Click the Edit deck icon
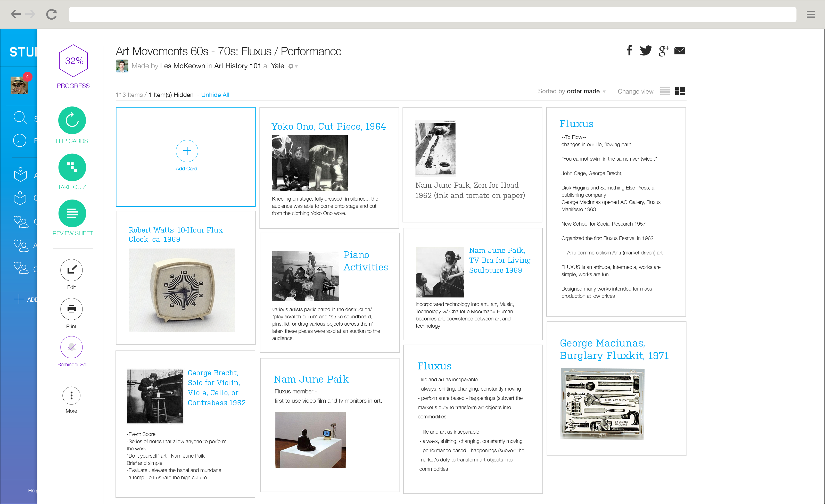 [71, 270]
